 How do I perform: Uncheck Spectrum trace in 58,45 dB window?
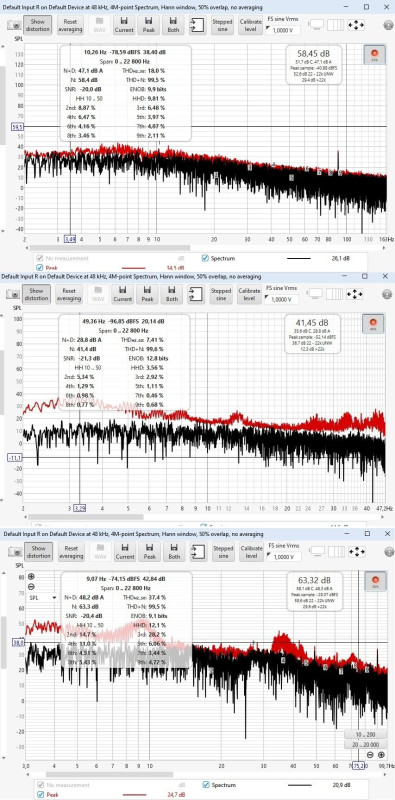[205, 258]
